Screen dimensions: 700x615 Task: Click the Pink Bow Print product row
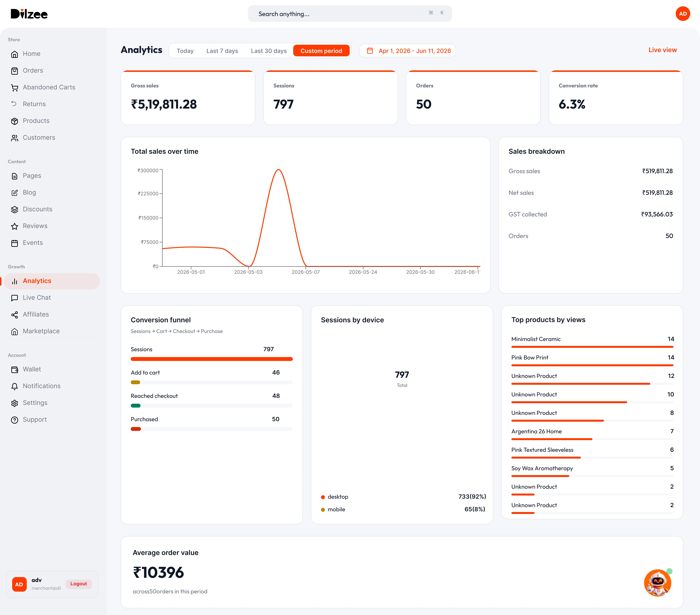pyautogui.click(x=592, y=360)
